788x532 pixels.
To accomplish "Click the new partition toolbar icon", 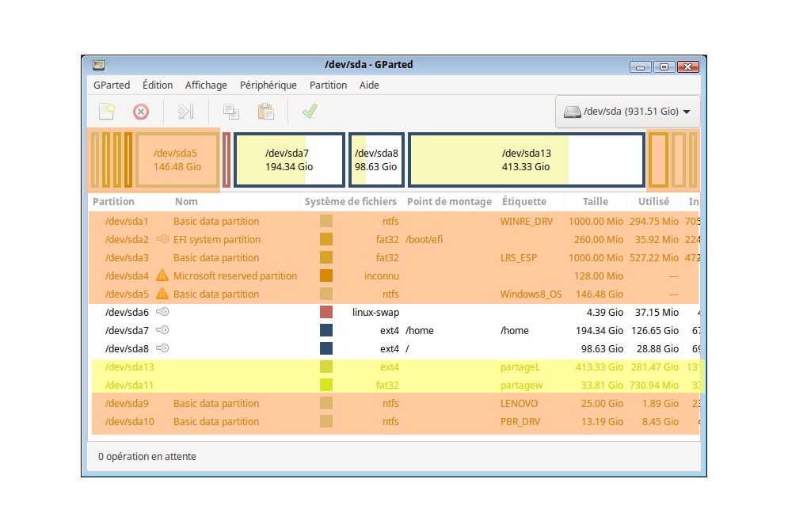I will (107, 111).
